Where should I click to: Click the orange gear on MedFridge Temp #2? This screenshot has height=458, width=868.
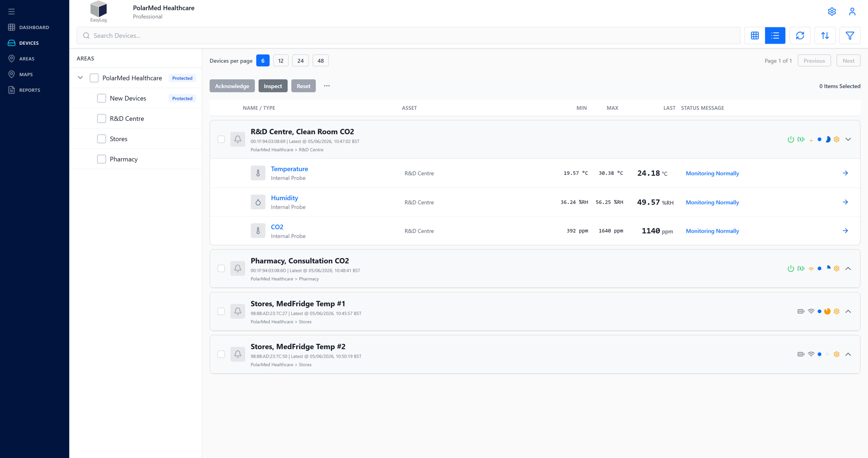(836, 354)
